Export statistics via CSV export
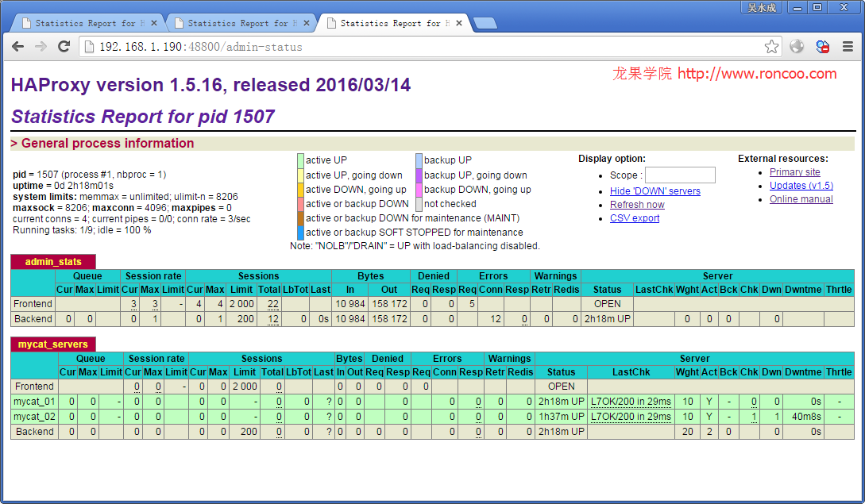The image size is (865, 504). (634, 217)
